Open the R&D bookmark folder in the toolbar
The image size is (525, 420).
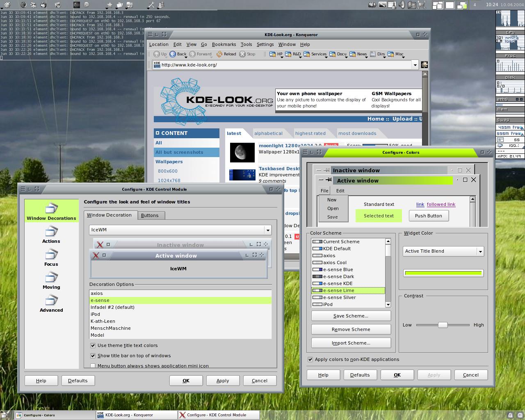293,54
